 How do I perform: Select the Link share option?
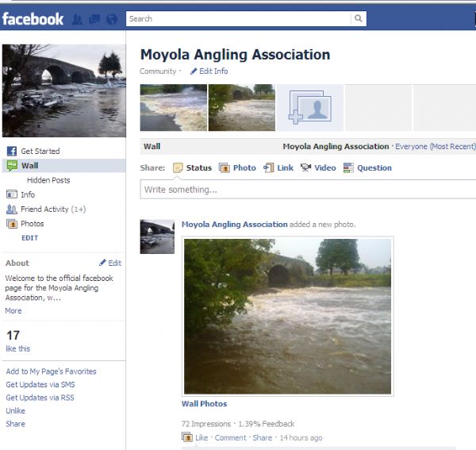(278, 167)
